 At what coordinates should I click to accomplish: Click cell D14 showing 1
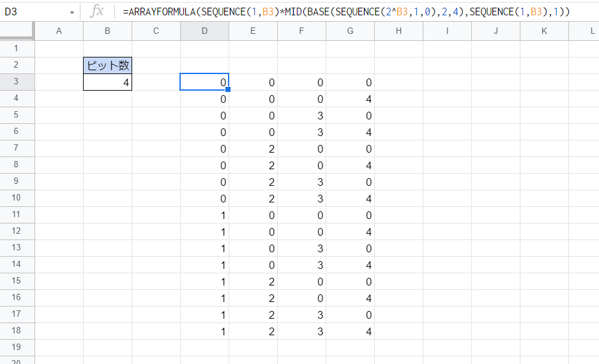pyautogui.click(x=204, y=264)
